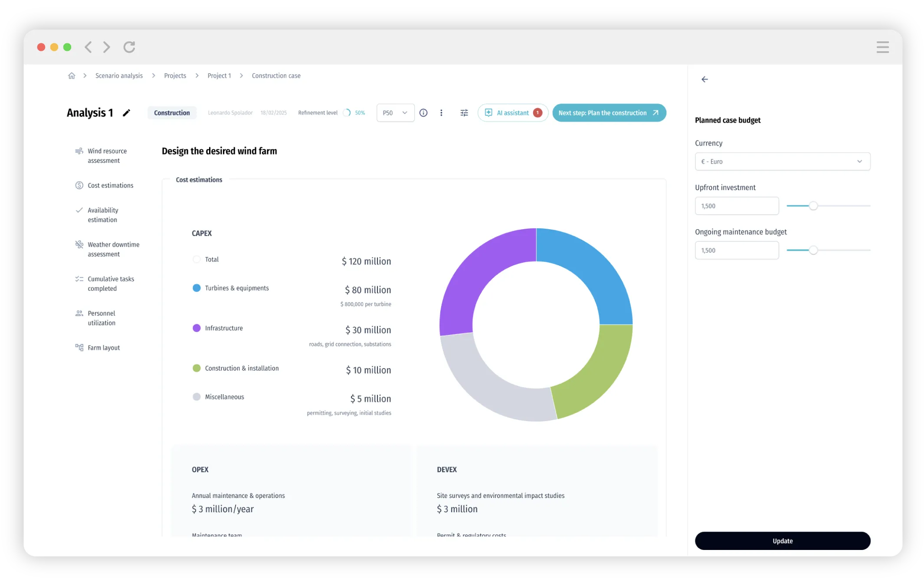The width and height of the screenshot is (924, 586).
Task: Open the three-dot more options menu
Action: point(441,113)
